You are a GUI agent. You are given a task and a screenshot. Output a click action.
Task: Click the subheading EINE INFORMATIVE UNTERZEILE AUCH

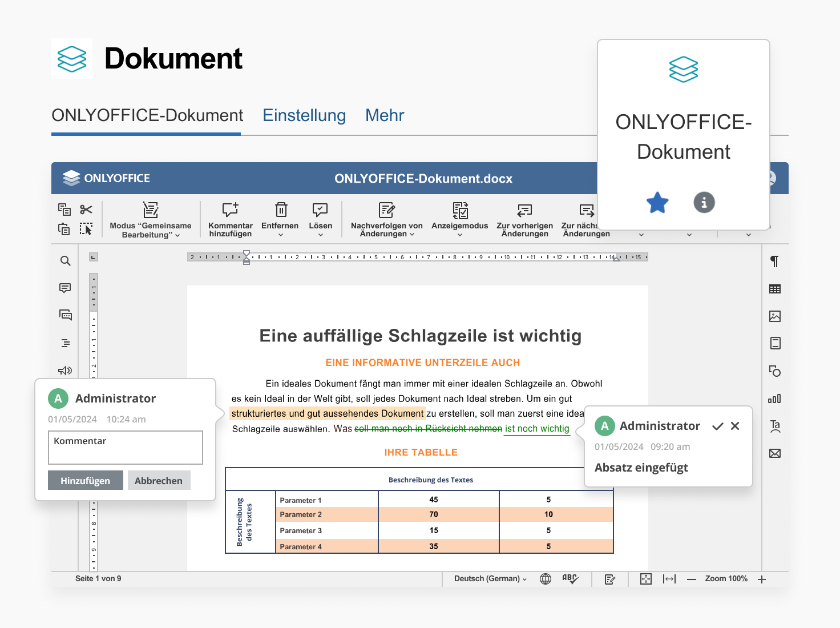(423, 363)
